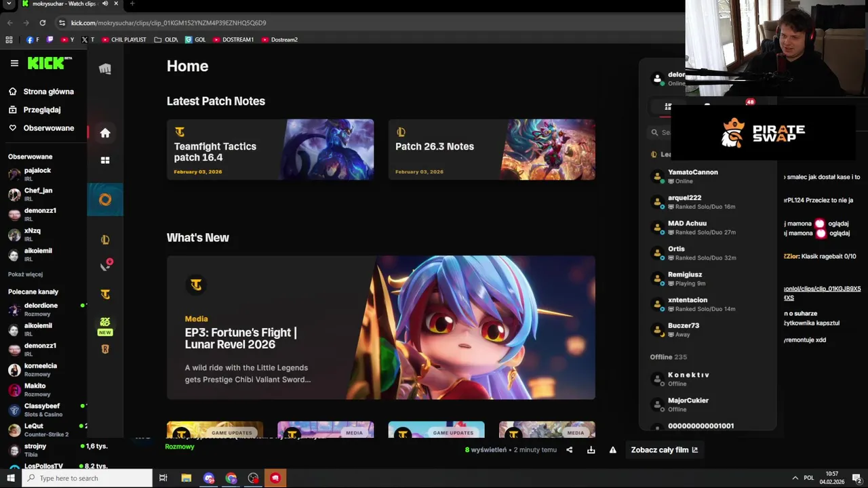
Task: Open the Facebook bookmark
Action: 33,39
